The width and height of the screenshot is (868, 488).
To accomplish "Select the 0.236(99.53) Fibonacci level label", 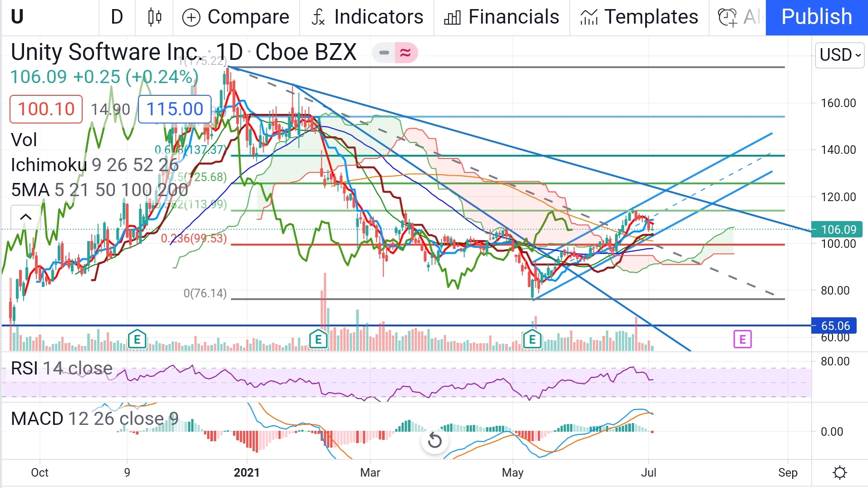I will [194, 238].
